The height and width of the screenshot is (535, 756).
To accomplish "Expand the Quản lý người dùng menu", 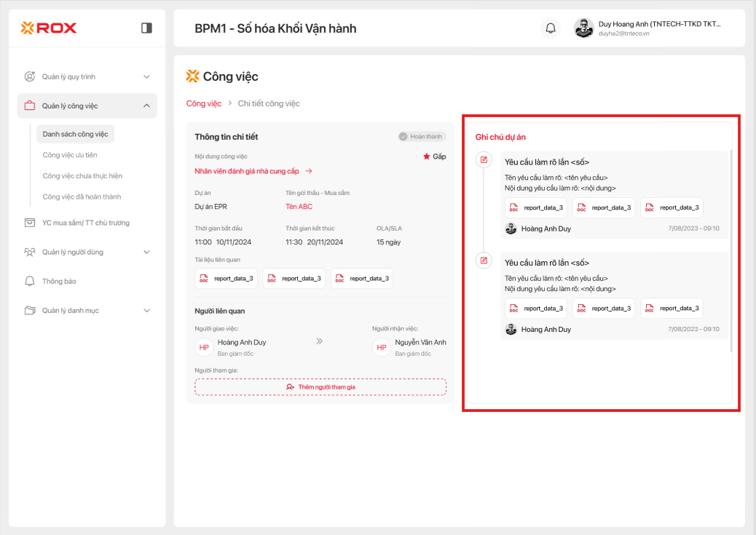I will [x=146, y=252].
